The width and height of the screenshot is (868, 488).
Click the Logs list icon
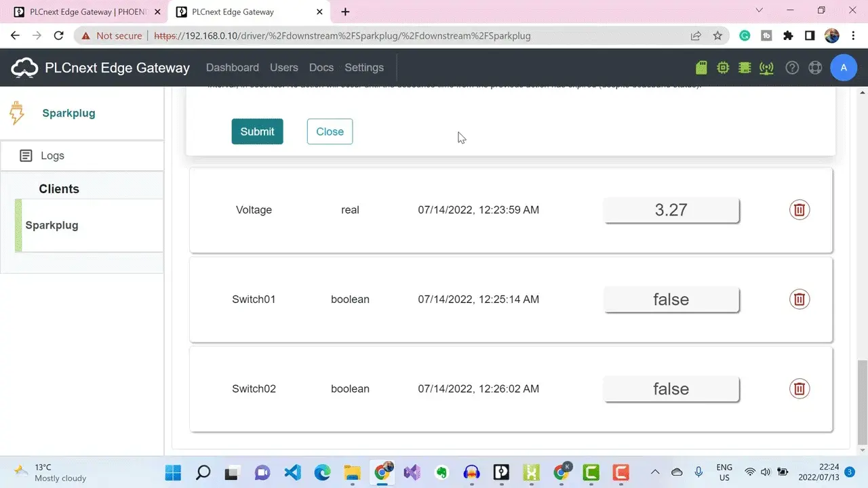coord(26,156)
